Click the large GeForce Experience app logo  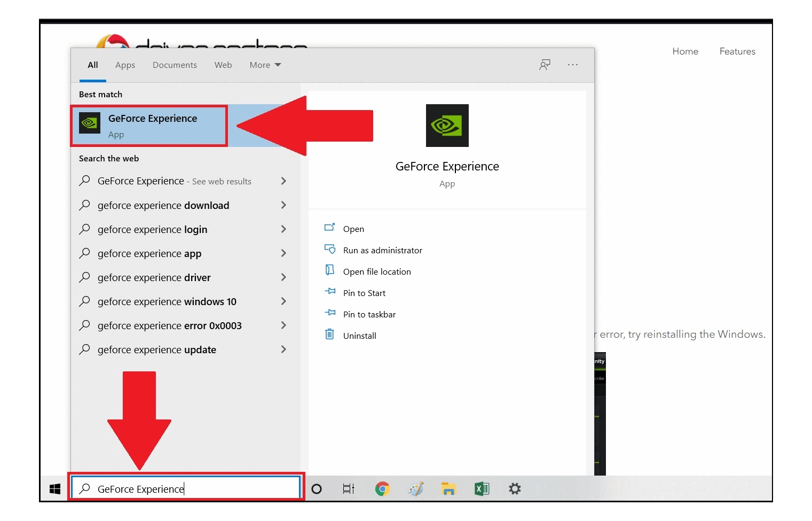tap(447, 126)
